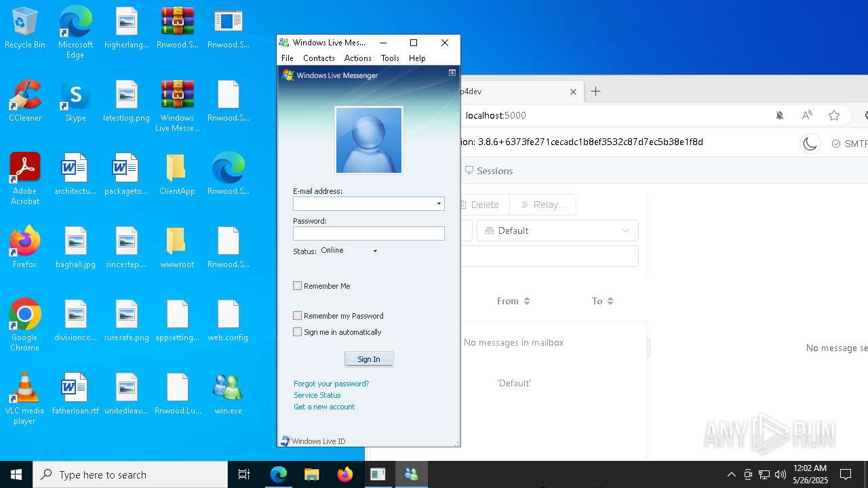Open Forgot your password link
The image size is (868, 488).
click(x=331, y=384)
